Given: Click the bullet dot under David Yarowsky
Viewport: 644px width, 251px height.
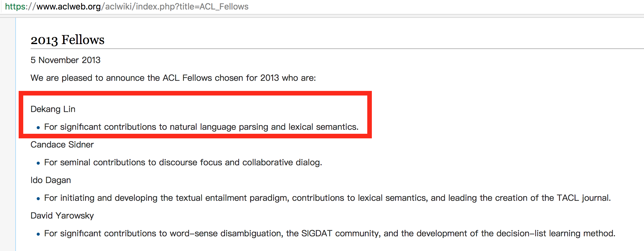Looking at the screenshot, I should [x=38, y=234].
